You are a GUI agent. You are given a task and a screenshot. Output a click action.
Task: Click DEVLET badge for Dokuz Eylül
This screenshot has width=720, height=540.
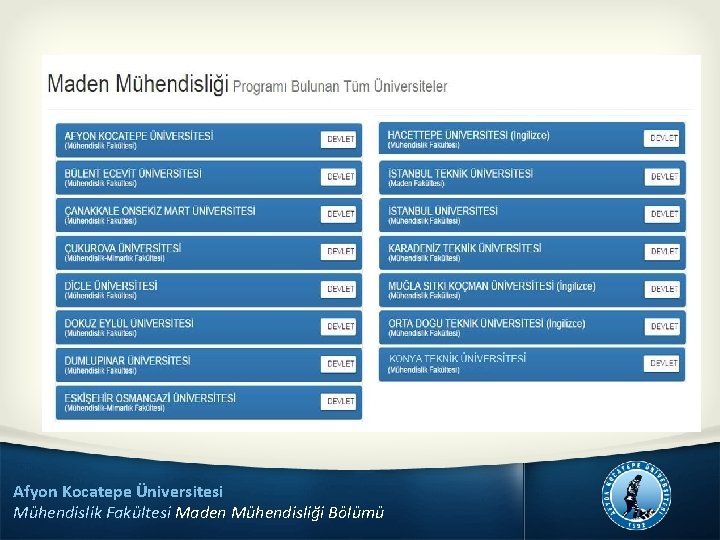338,326
